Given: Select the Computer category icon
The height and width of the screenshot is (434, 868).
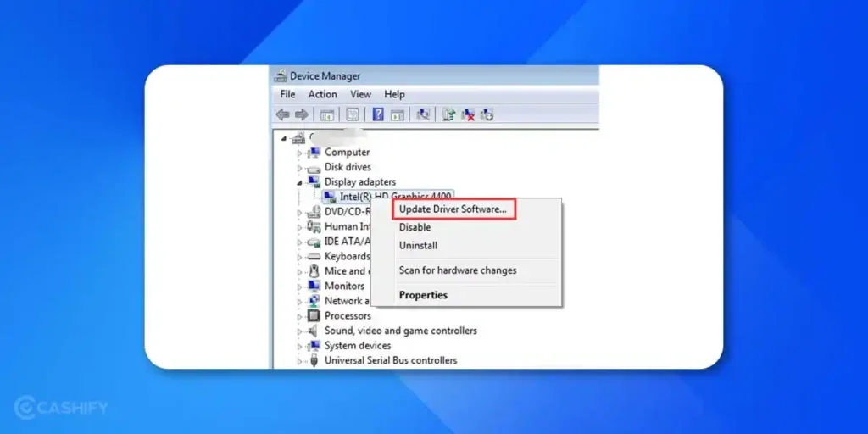Looking at the screenshot, I should [x=314, y=153].
